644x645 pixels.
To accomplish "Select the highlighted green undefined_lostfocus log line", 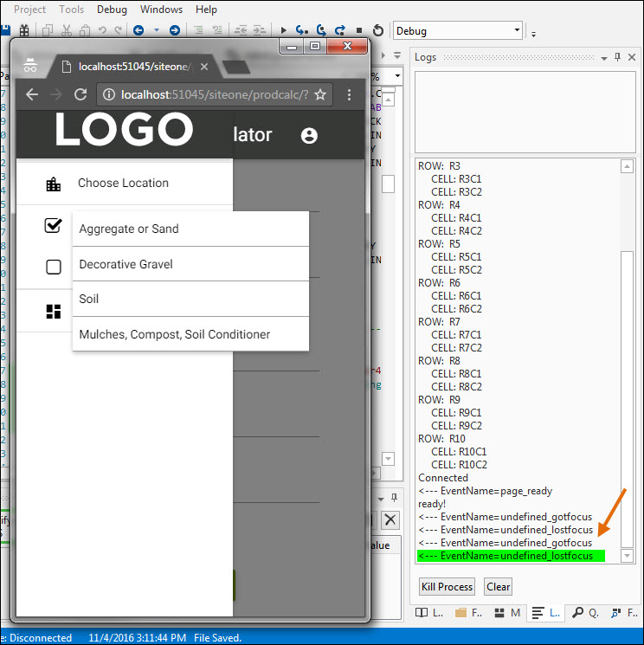I will [x=511, y=556].
